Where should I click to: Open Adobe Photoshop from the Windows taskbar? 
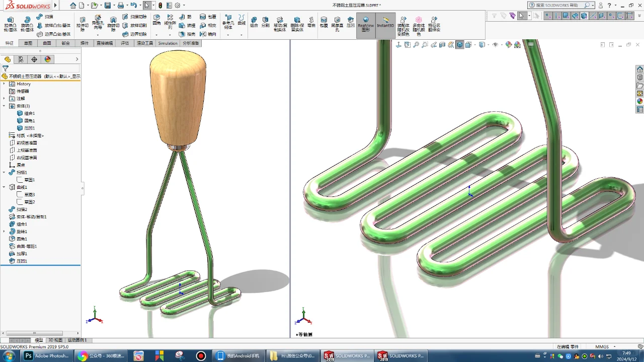46,356
